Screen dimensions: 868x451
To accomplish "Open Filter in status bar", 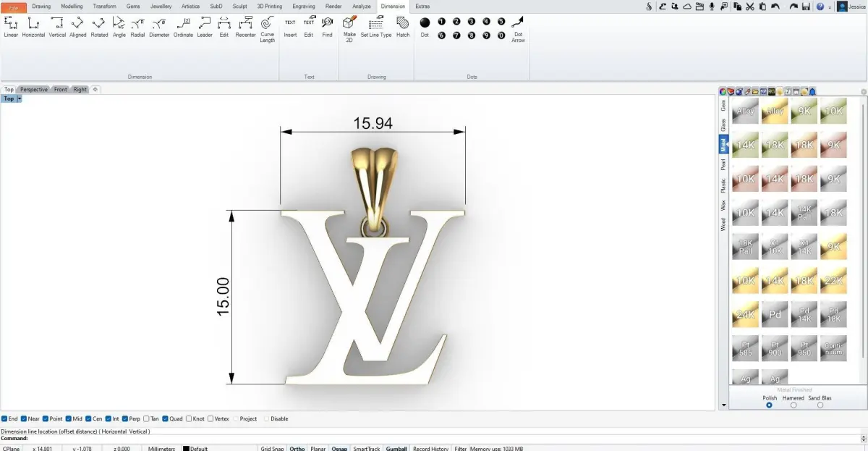I will [460, 449].
